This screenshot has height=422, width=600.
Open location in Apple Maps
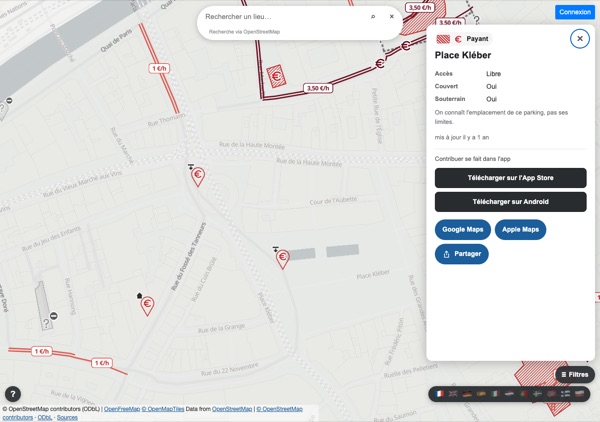coord(520,230)
